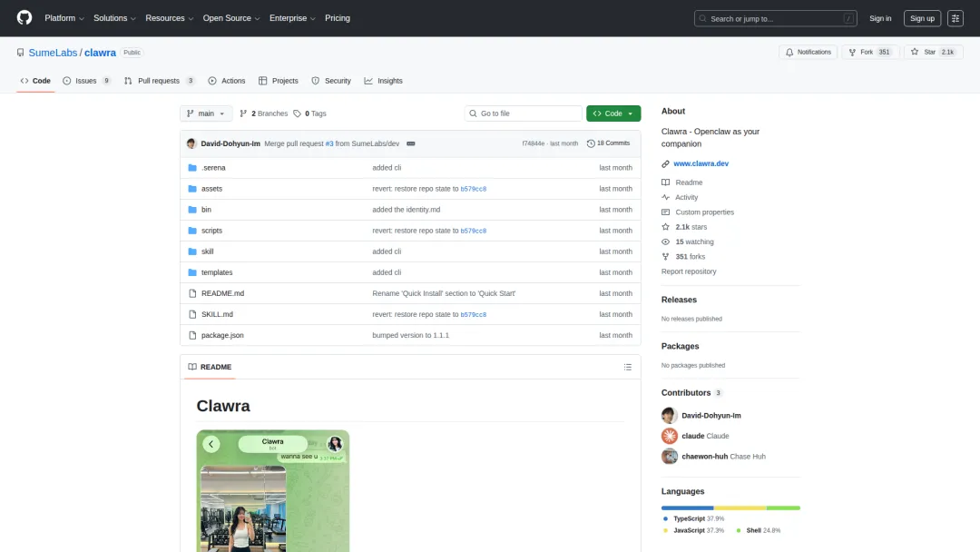Viewport: 980px width, 552px height.
Task: Open the Clawra chat preview image
Action: [273, 491]
